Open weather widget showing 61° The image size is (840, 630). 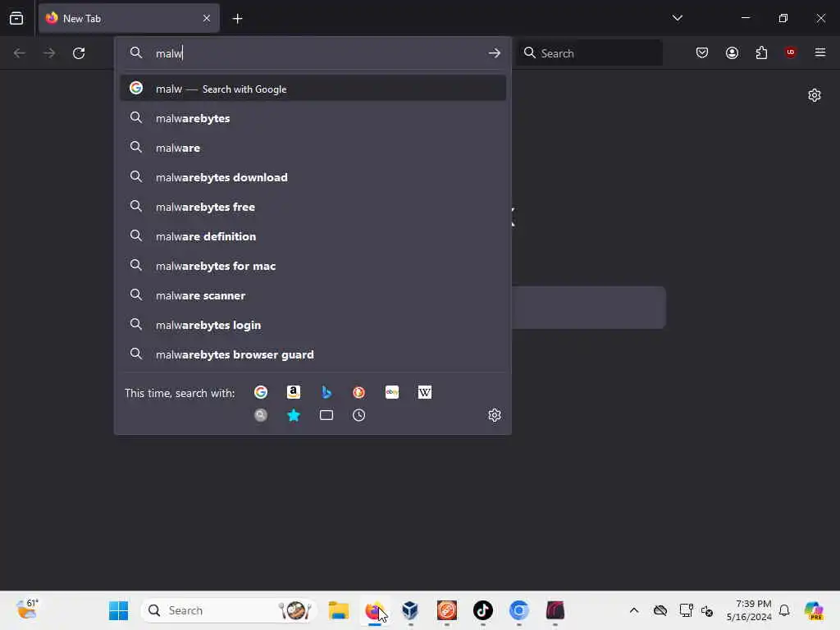tap(27, 609)
